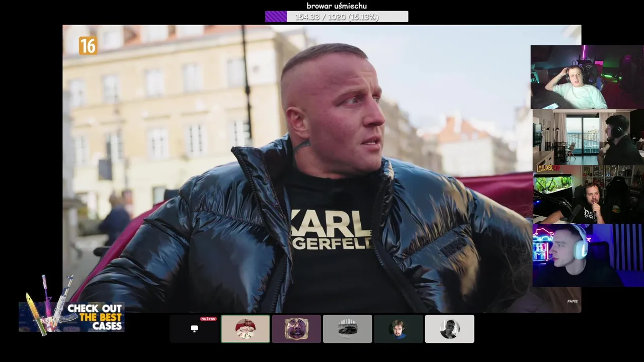The image size is (644, 362).
Task: Select the black car avatar participant tile
Action: (348, 329)
